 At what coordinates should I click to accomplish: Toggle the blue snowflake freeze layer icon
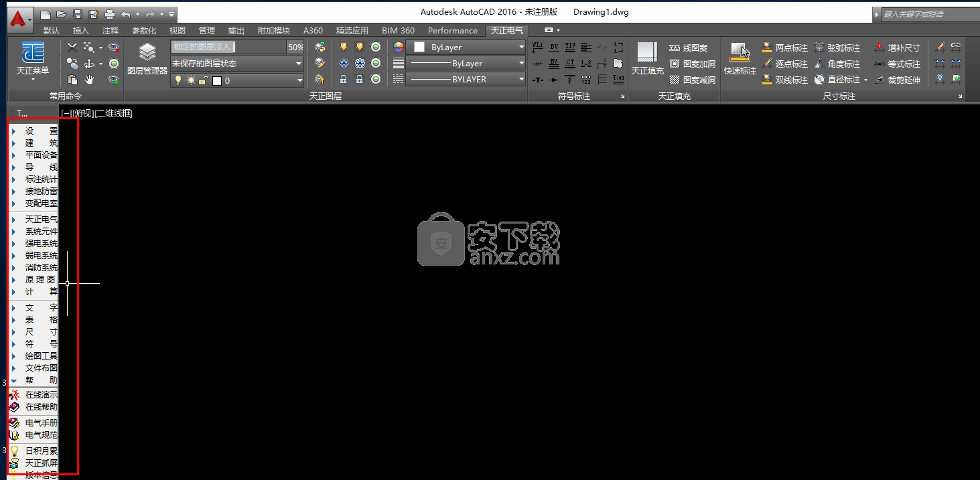tap(344, 63)
